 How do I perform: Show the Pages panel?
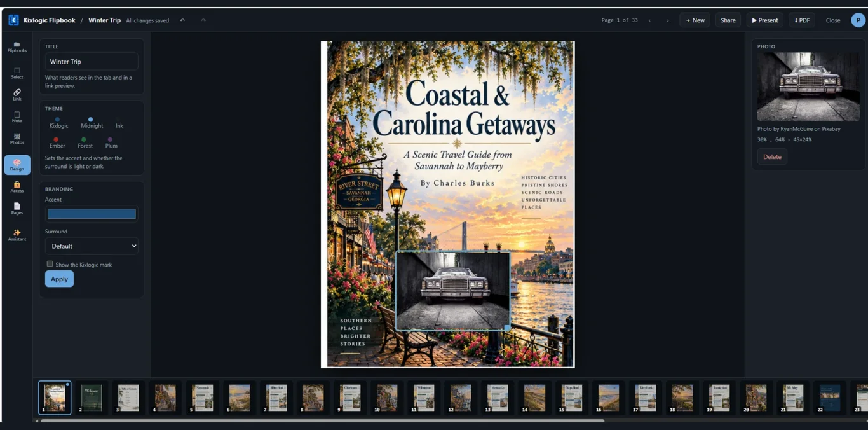(17, 209)
